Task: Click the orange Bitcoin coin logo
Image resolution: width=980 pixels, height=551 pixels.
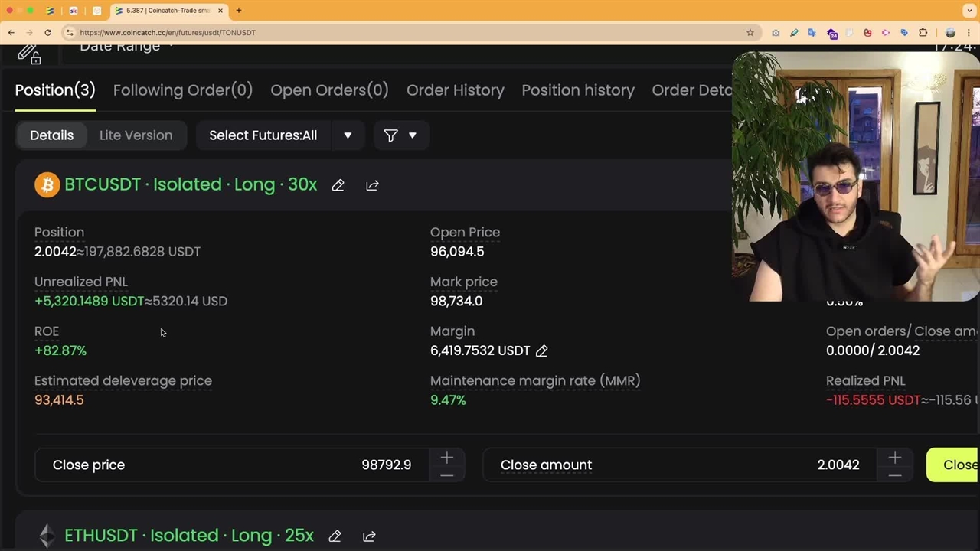Action: (x=47, y=185)
